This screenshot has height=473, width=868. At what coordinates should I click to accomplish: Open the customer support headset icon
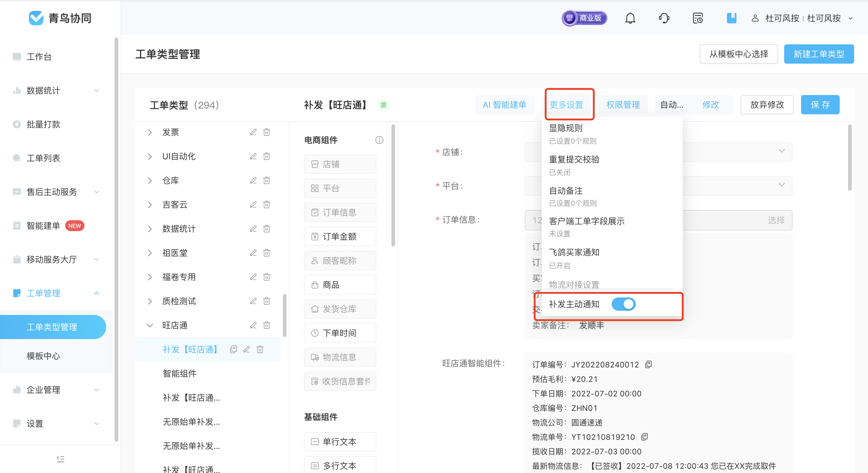664,18
